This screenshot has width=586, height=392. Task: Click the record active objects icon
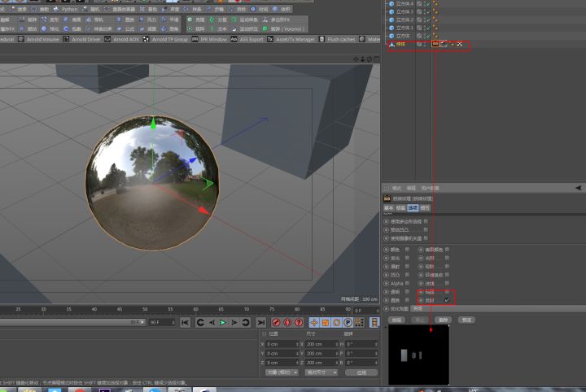point(277,323)
